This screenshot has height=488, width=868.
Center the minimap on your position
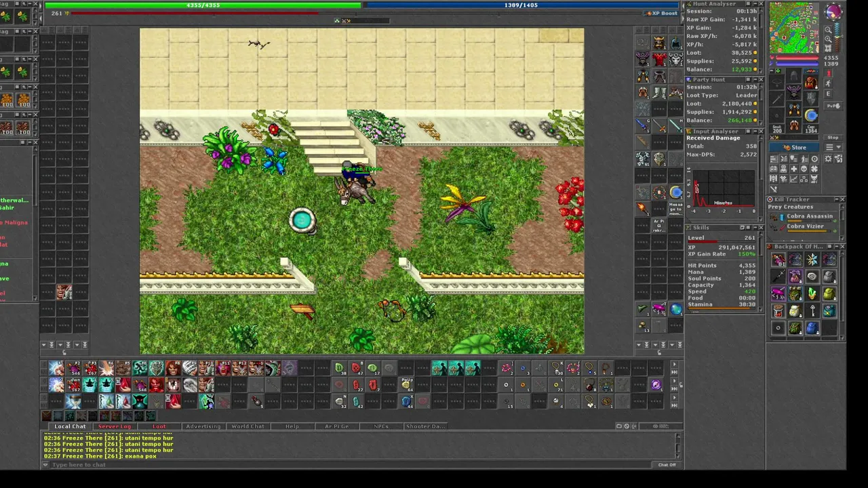coord(829,48)
